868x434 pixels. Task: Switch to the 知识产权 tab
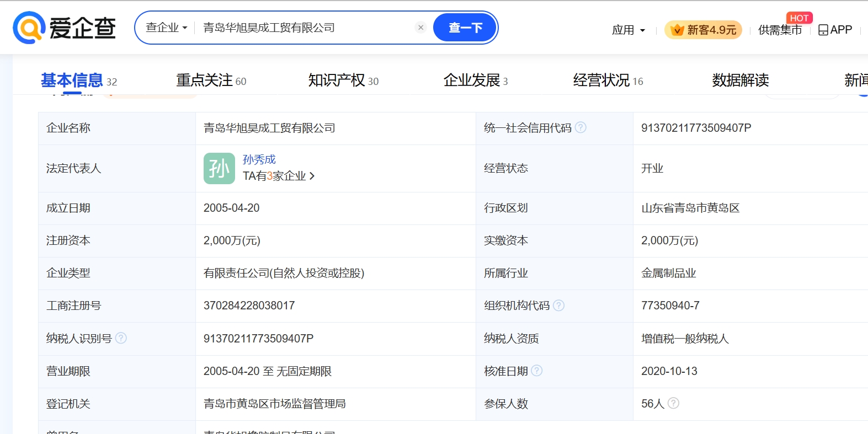tap(343, 81)
